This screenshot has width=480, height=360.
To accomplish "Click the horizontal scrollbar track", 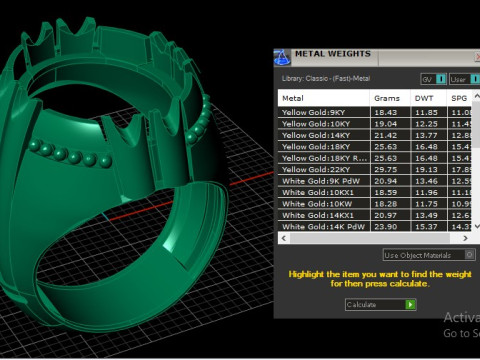I will pyautogui.click(x=370, y=238).
